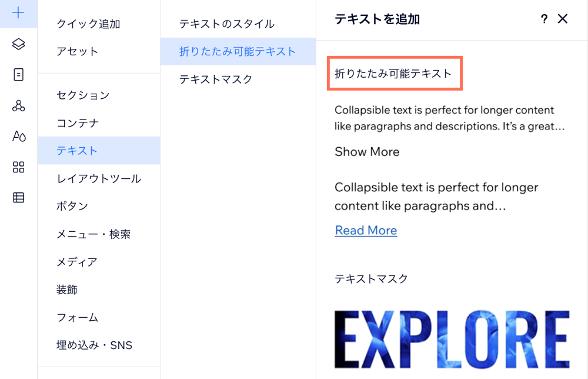Open the CMS table icon in the sidebar
Image resolution: width=588 pixels, height=379 pixels.
pos(18,198)
